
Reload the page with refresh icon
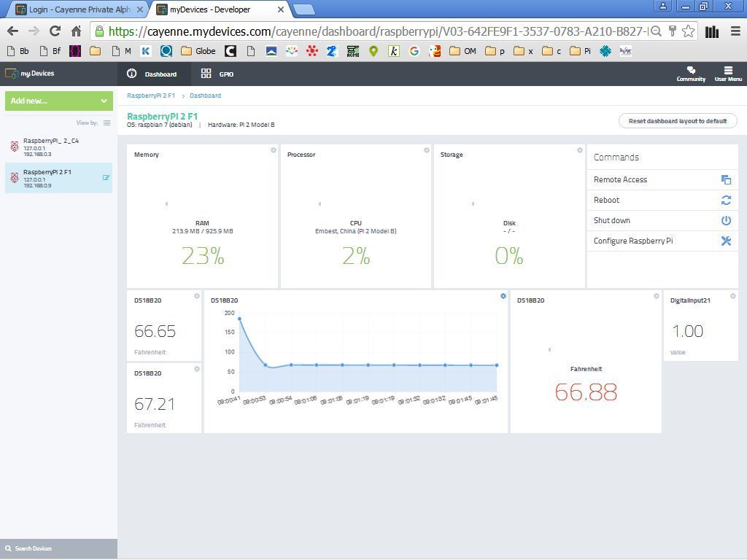pos(55,31)
